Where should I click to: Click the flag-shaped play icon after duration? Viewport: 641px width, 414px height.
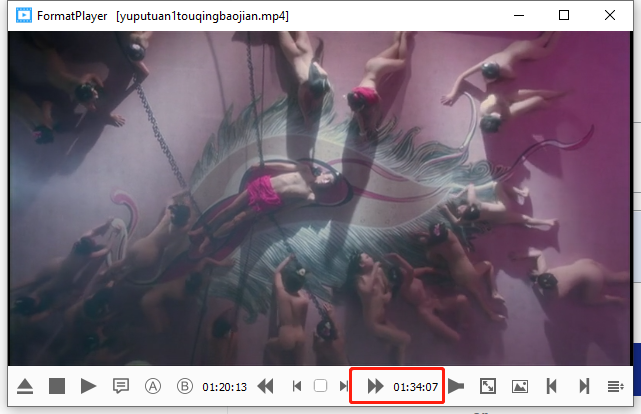456,386
